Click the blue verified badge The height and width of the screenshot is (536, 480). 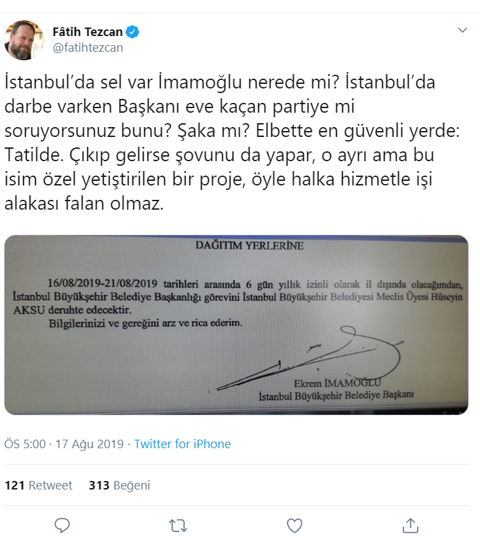132,32
